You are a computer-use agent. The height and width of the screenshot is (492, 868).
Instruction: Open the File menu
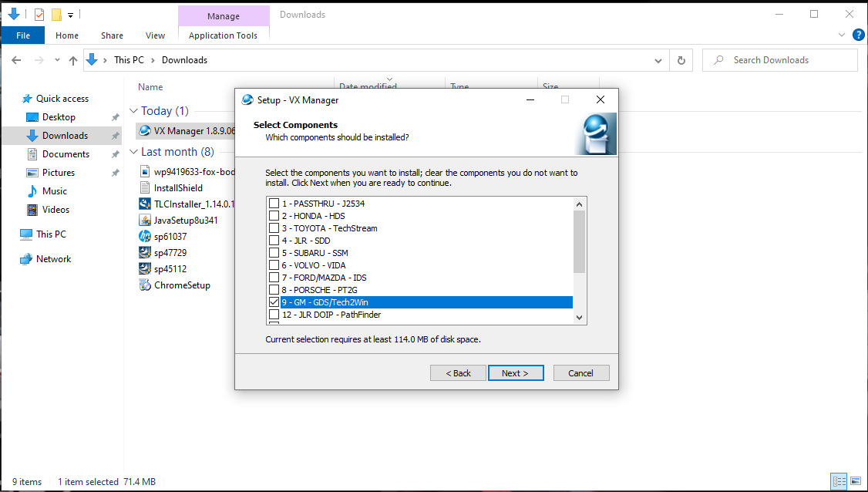[x=23, y=35]
